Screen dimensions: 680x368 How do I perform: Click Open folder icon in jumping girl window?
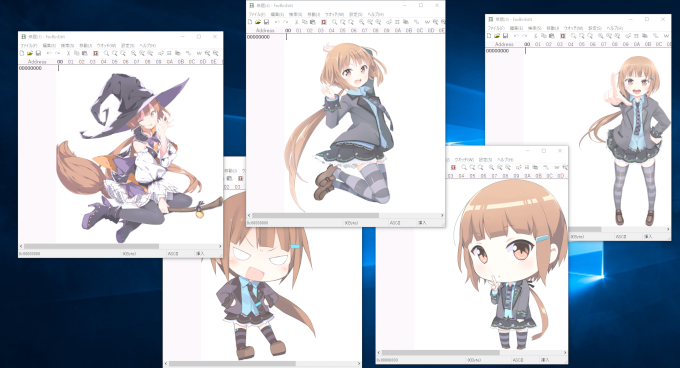258,22
